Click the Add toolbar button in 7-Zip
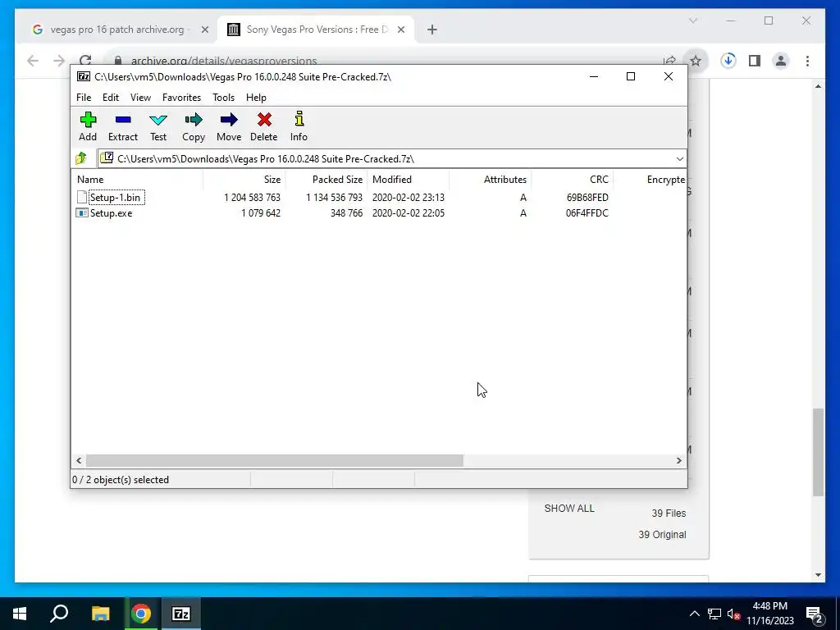This screenshot has height=630, width=840. pos(88,126)
